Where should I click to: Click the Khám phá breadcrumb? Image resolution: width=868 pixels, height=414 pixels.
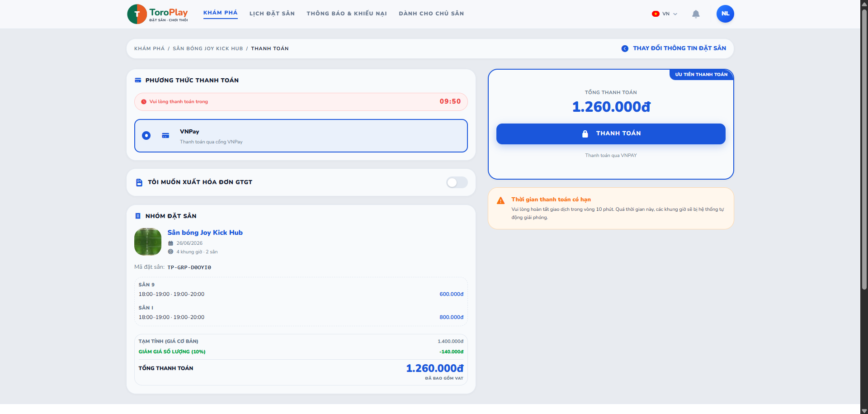coord(150,48)
